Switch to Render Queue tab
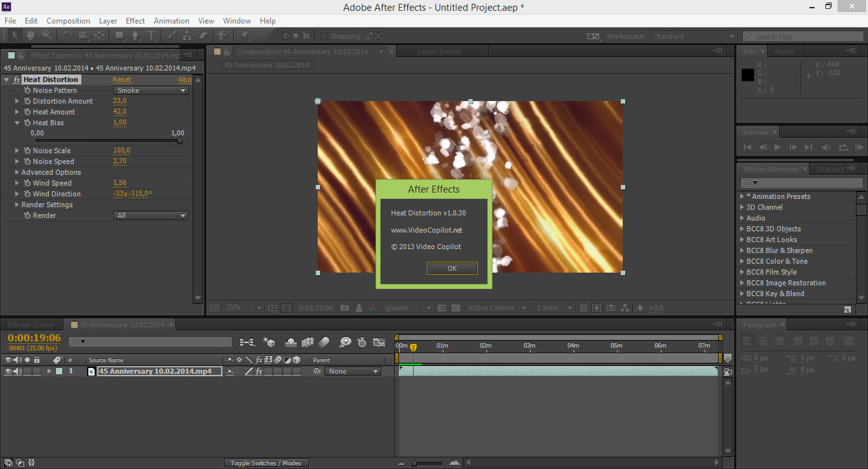 pyautogui.click(x=30, y=325)
